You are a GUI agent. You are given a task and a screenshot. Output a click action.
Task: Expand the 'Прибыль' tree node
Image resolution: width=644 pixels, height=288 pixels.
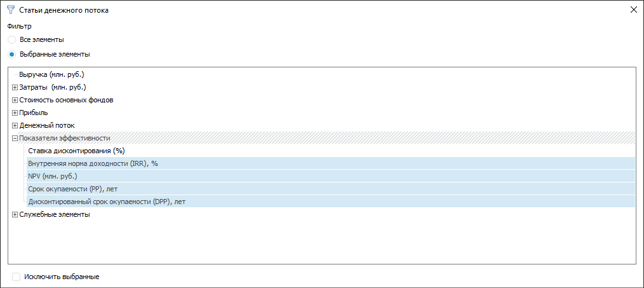[15, 113]
